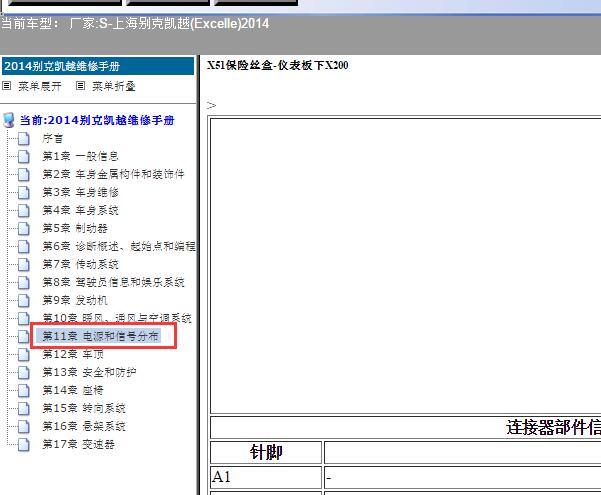Click the page icon beside 第3章 车身维修
This screenshot has height=495, width=601.
pos(23,193)
